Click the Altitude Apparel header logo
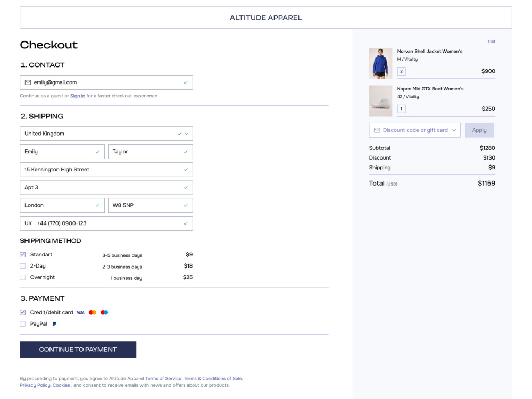This screenshot has width=532, height=399. pyautogui.click(x=266, y=18)
